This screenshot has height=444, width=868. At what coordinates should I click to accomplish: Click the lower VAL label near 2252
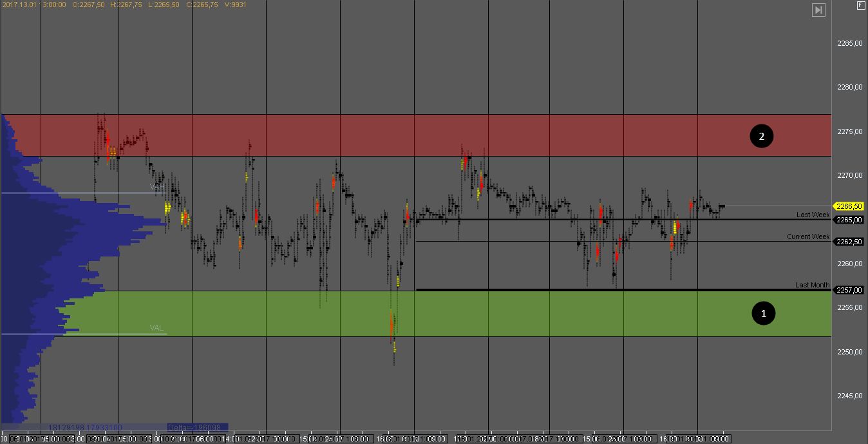tap(156, 328)
